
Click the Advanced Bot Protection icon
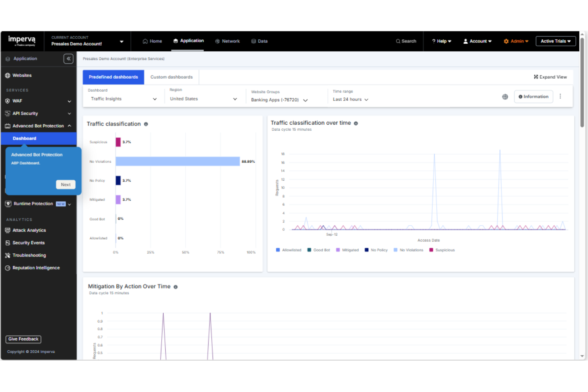pos(8,126)
